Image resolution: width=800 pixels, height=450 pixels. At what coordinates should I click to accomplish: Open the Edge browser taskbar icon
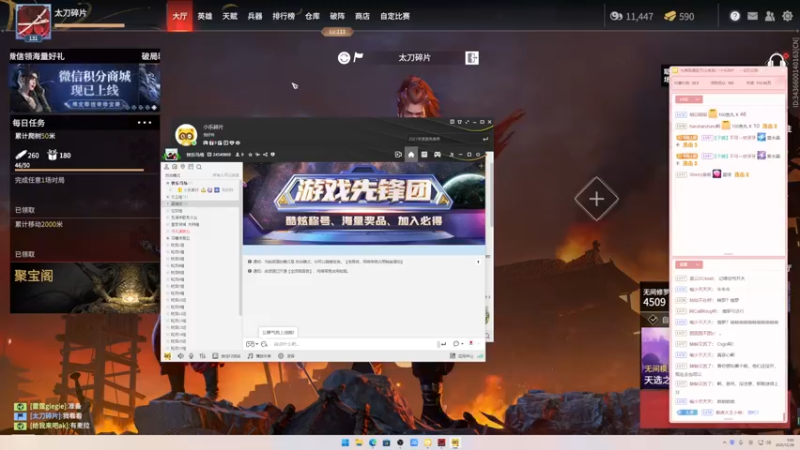tap(372, 442)
